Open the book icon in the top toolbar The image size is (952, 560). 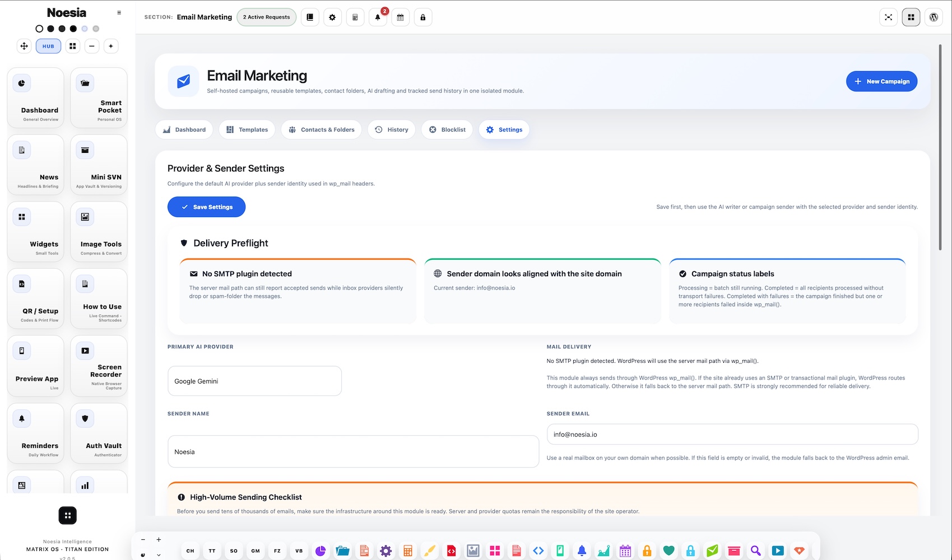tap(310, 17)
